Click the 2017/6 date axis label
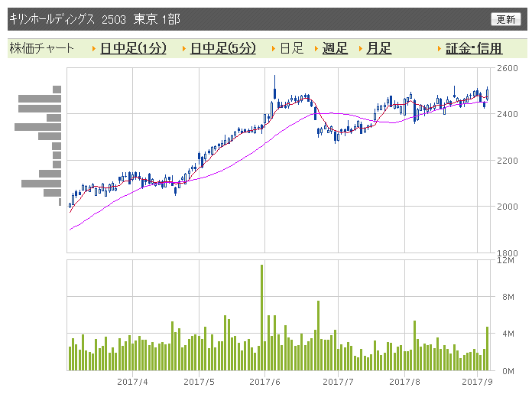This screenshot has width=532, height=404. [264, 382]
